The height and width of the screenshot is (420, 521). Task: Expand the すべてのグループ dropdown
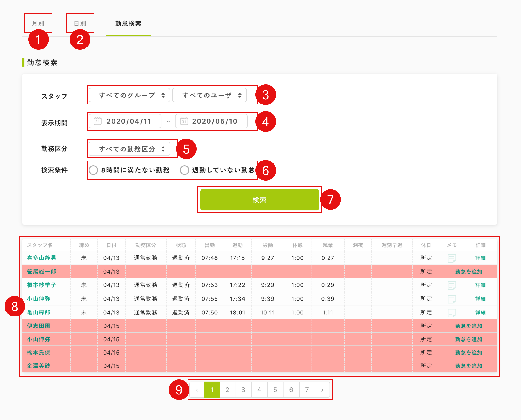(x=130, y=95)
